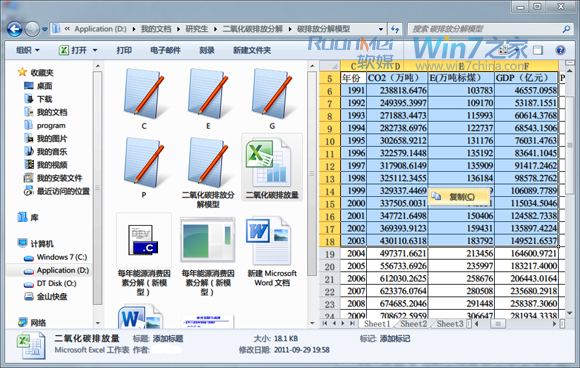Click 新建文件夹 in the command bar
580x368 pixels.
click(x=252, y=50)
